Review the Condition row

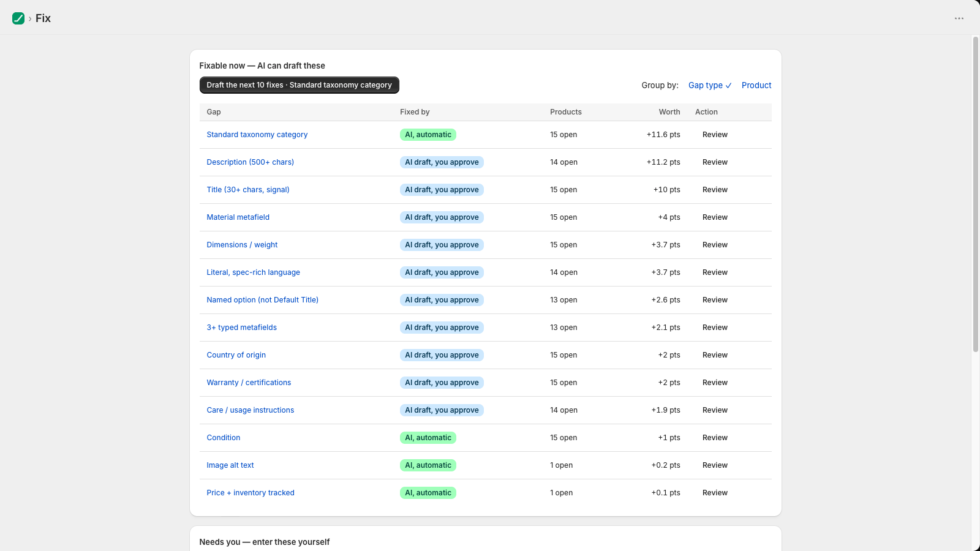(715, 438)
